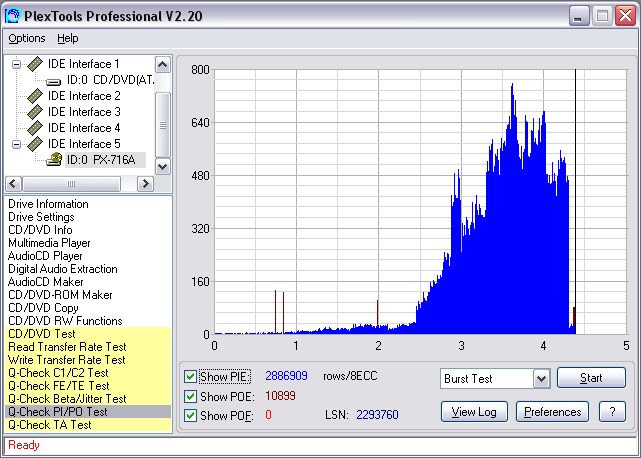Open Multimedia Player
Screen dimensions: 641x458
49,243
